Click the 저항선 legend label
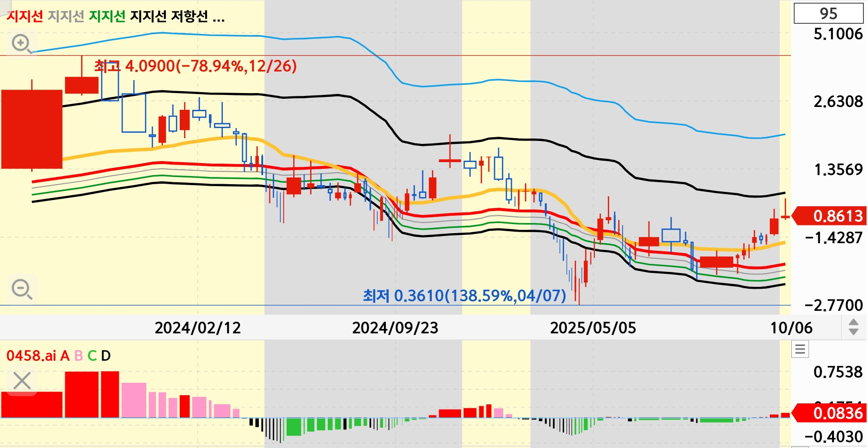 click(x=190, y=16)
